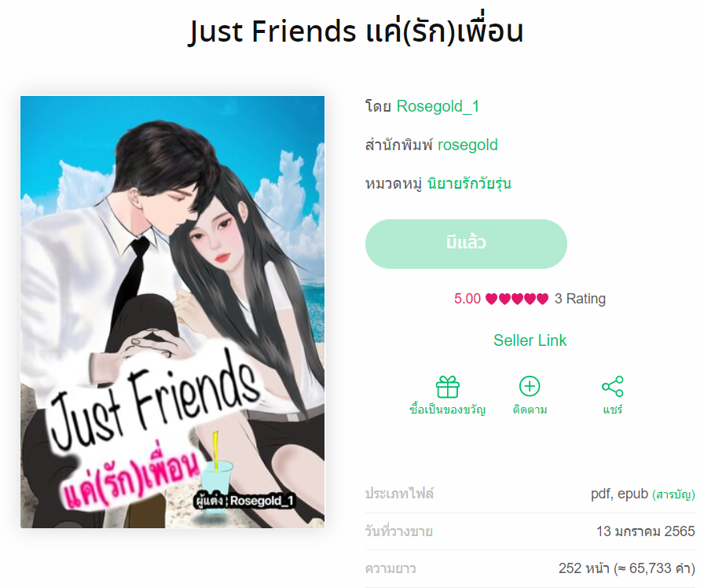
Task: Open the สารบัญ table of contents link
Action: 673,494
